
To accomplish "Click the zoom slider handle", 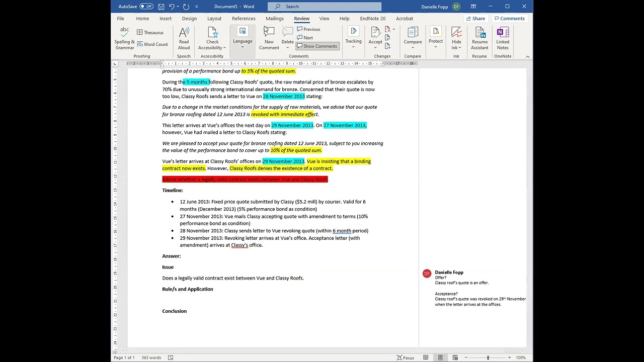I will pyautogui.click(x=488, y=357).
